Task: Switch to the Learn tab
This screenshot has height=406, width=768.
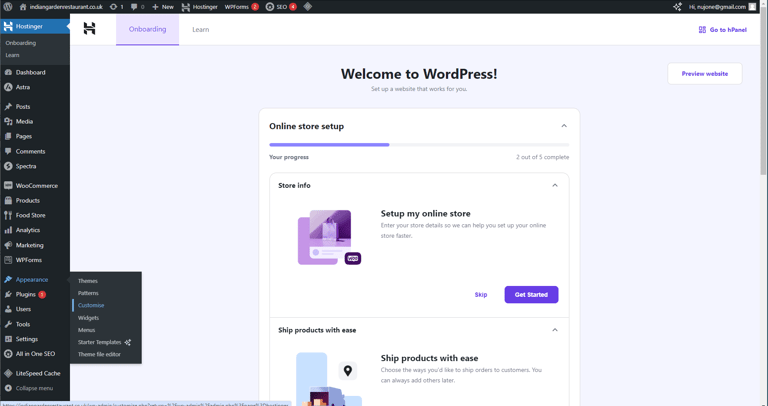Action: tap(200, 29)
